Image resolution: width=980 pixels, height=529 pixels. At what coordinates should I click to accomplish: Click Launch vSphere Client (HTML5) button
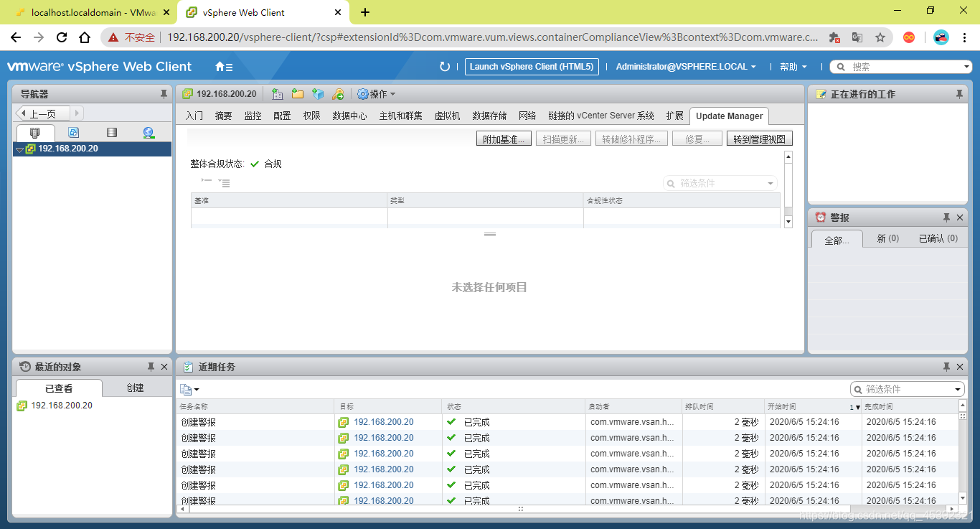(532, 67)
